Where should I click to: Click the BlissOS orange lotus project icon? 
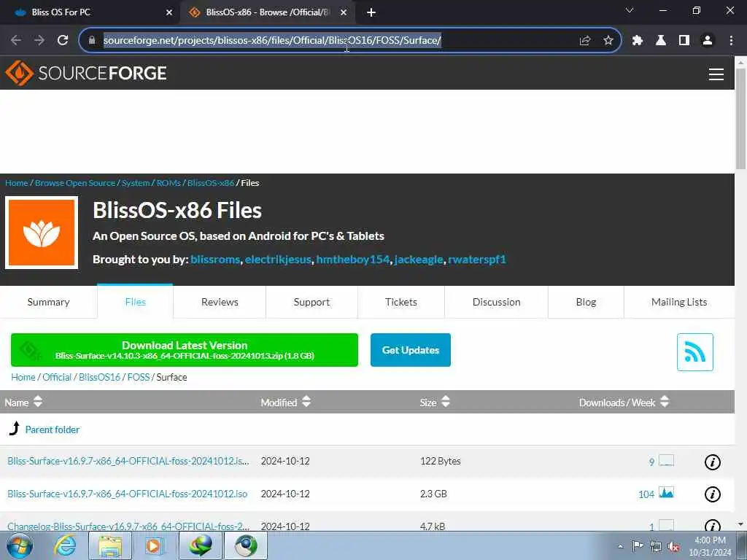[42, 233]
